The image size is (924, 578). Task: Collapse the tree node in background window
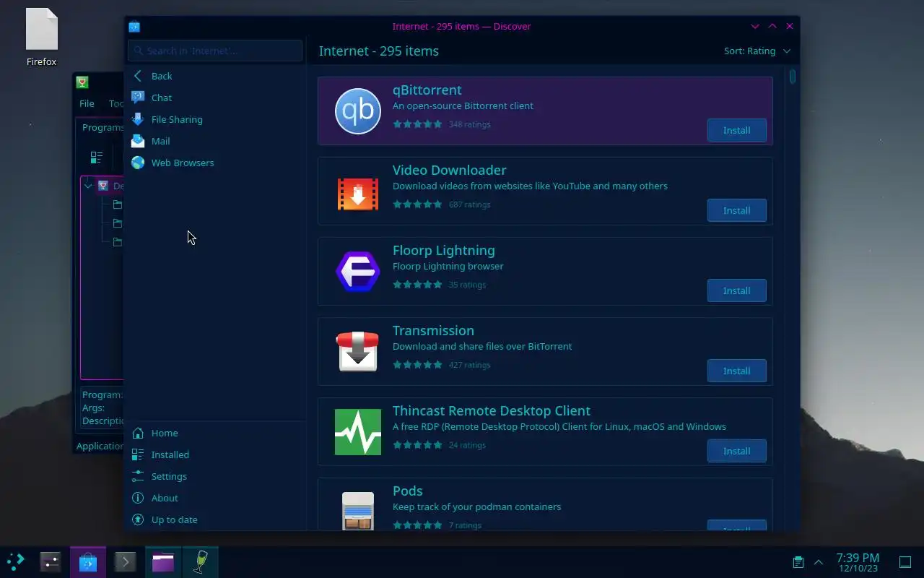point(88,186)
